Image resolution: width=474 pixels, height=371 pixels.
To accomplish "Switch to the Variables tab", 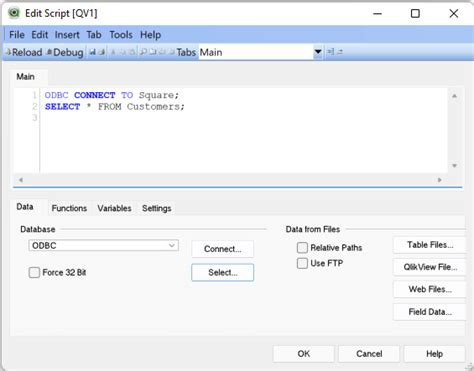I will (114, 208).
